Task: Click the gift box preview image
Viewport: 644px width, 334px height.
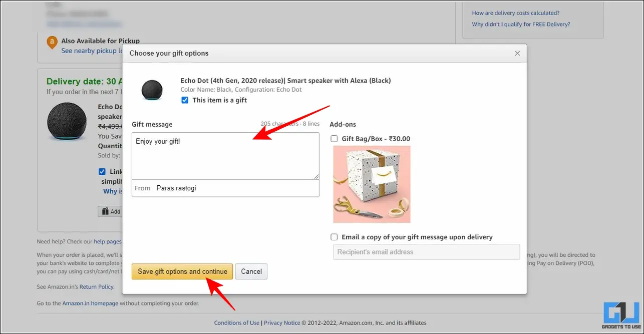Action: (x=372, y=184)
